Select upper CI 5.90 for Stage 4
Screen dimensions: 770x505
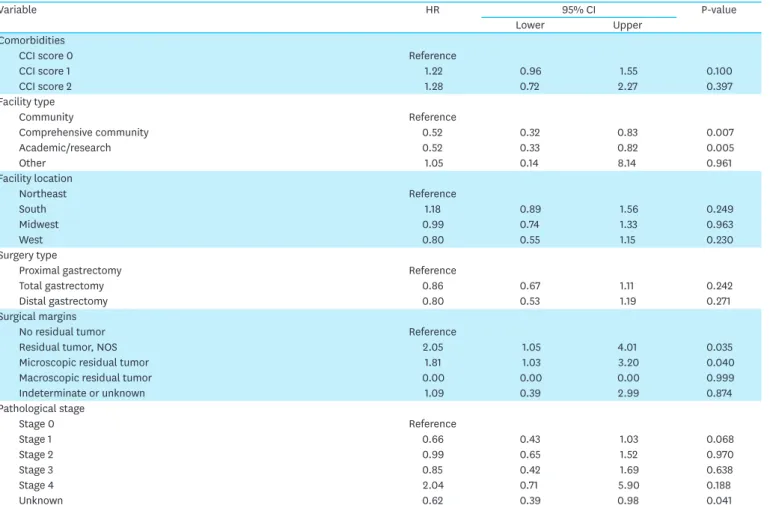628,485
